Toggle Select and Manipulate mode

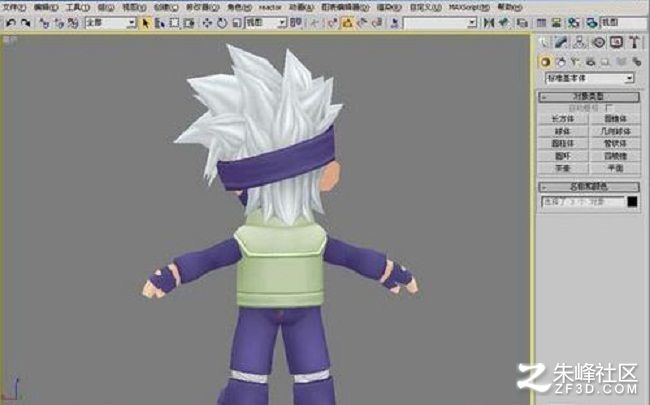(315, 23)
